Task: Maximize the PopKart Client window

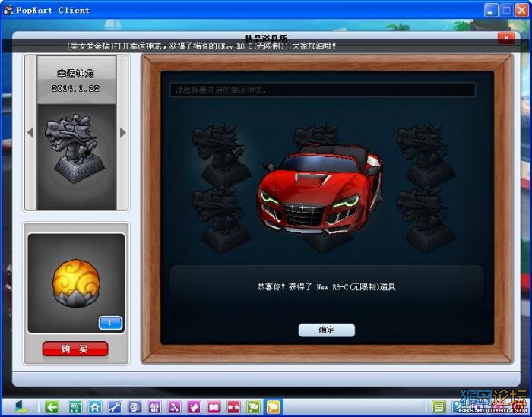Action: 506,10
